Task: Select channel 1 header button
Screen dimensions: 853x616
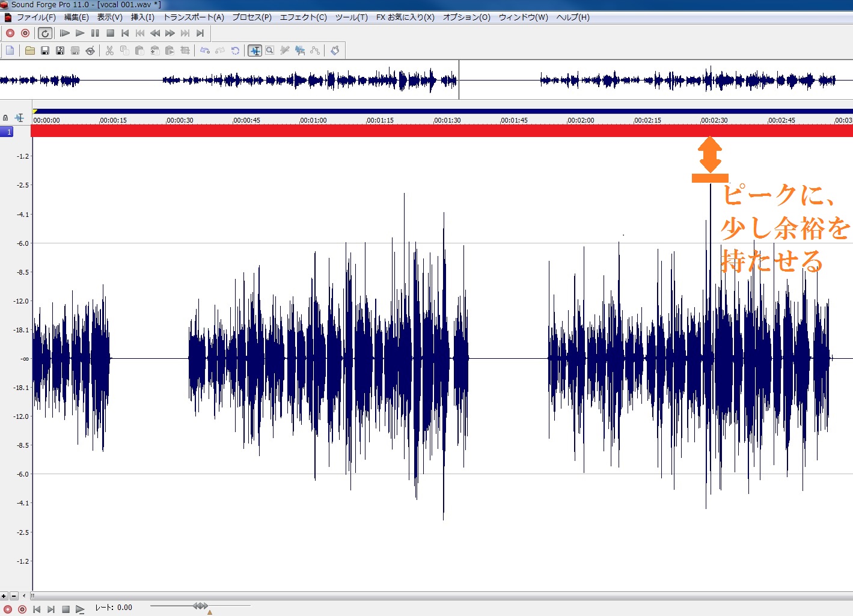Action: click(x=7, y=132)
